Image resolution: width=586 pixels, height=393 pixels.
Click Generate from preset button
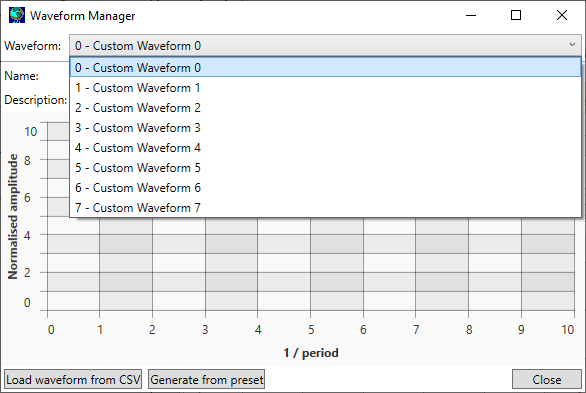point(206,379)
